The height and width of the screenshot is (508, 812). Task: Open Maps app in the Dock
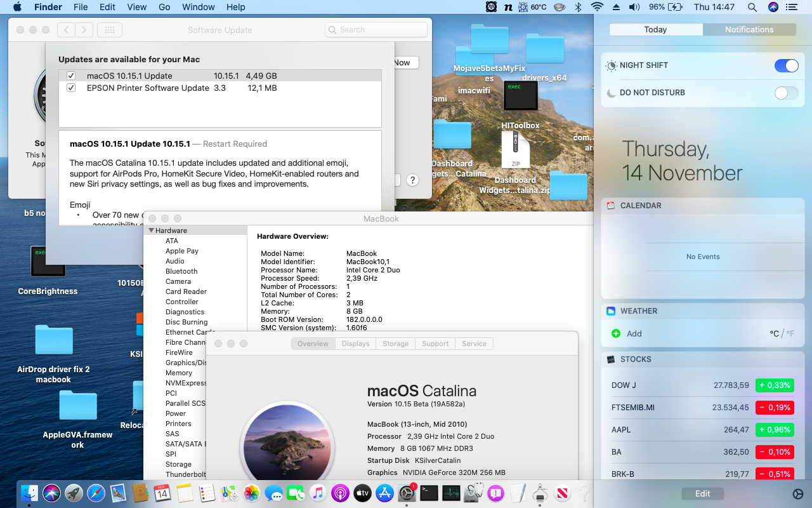pos(229,493)
